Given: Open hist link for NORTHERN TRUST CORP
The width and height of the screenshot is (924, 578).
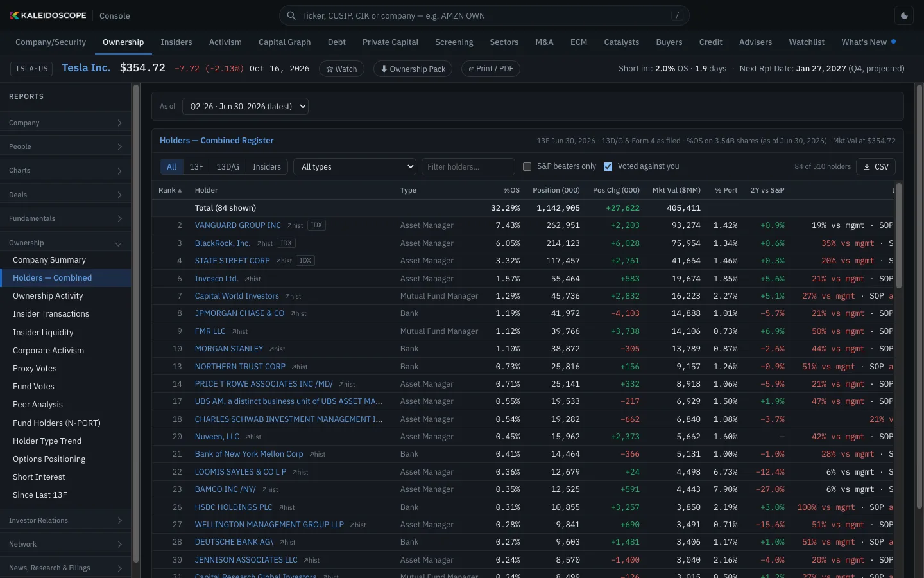Looking at the screenshot, I should click(300, 367).
